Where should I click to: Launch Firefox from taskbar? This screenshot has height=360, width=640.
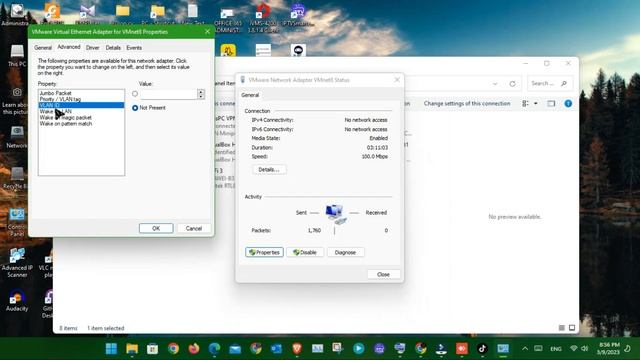coord(194,349)
